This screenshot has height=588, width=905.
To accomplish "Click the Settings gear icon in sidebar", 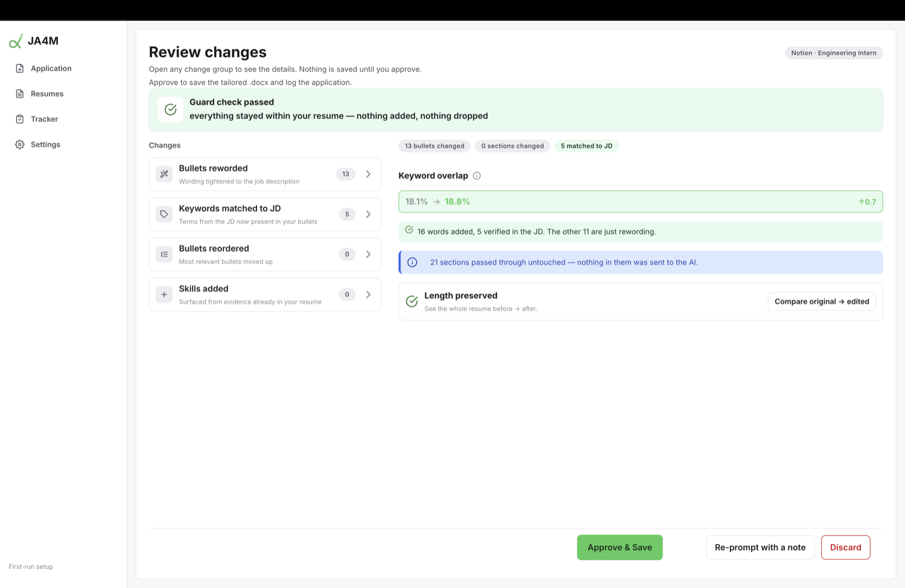I will [20, 145].
